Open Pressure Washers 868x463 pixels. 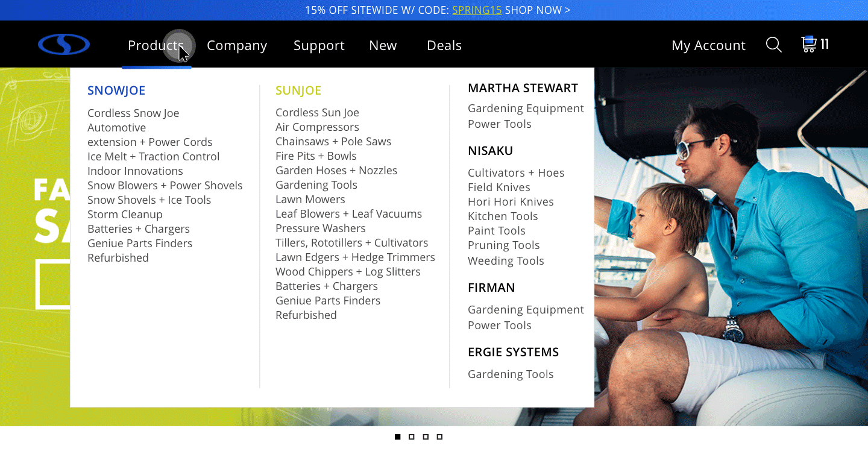(321, 228)
